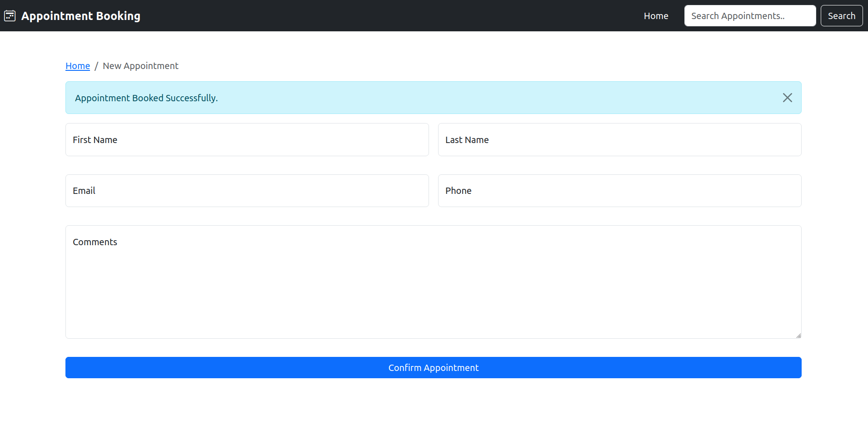Click the Search Appointments input box
Viewport: 868px width, 425px height.
pos(749,15)
